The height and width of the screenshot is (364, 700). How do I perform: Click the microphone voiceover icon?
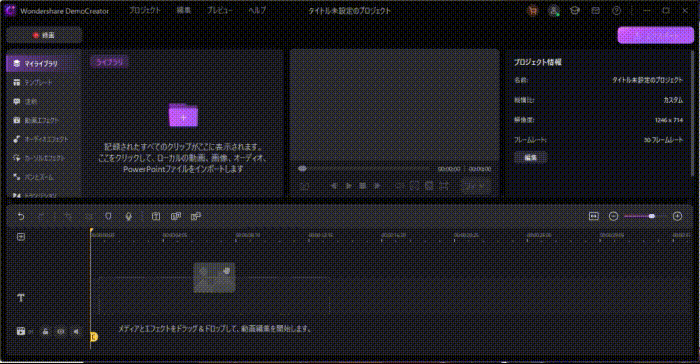[x=129, y=216]
